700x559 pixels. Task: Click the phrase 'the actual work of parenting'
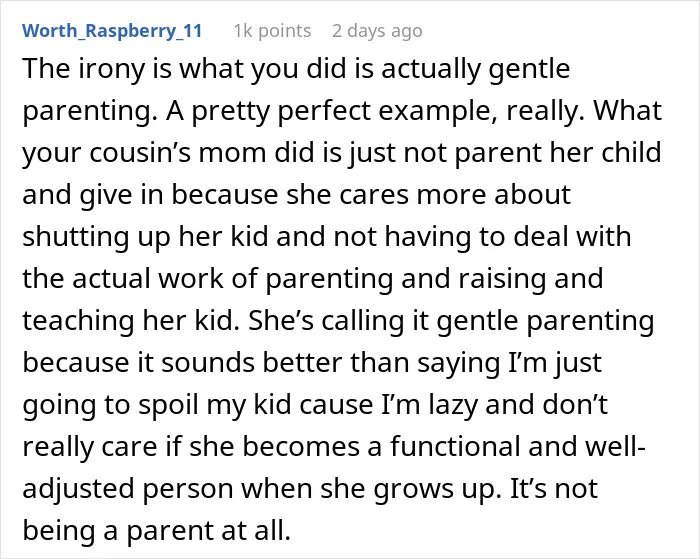tap(208, 279)
